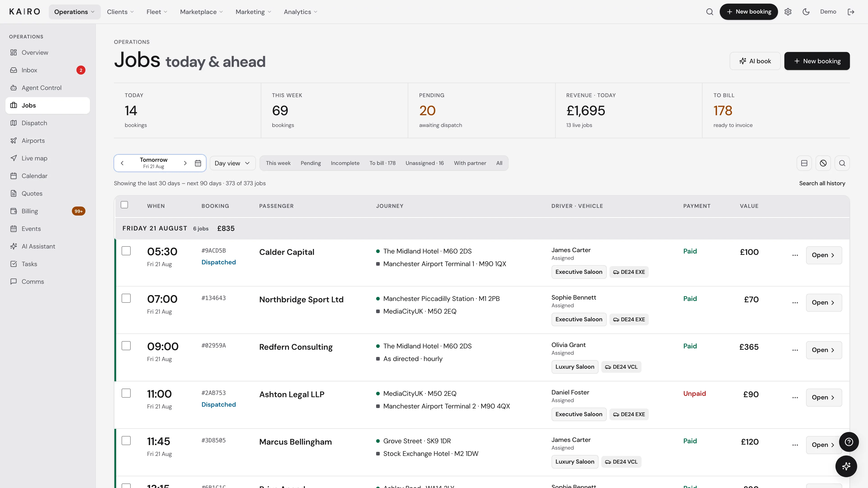This screenshot has width=868, height=488.
Task: Open more actions for Ashton Legal LLP job
Action: click(x=795, y=398)
